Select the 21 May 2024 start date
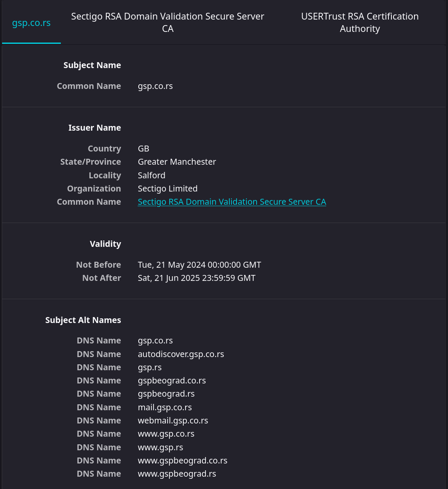448x489 pixels. point(200,265)
